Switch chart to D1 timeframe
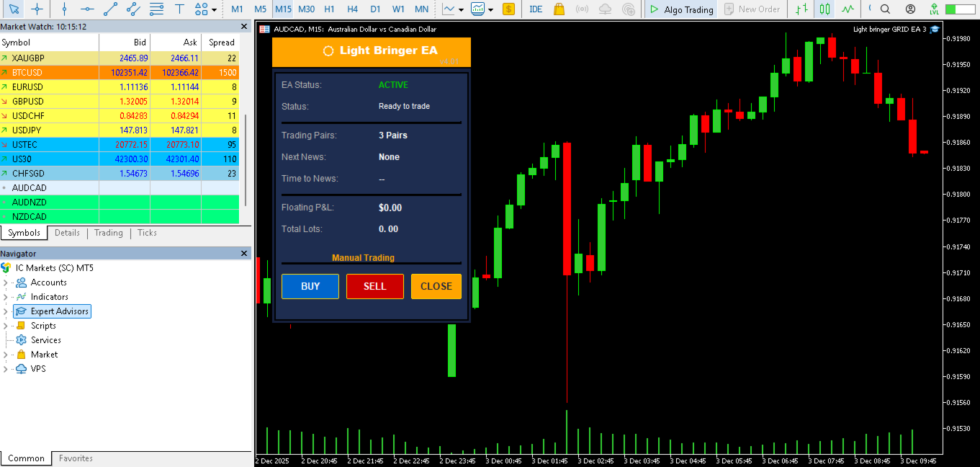 [375, 9]
